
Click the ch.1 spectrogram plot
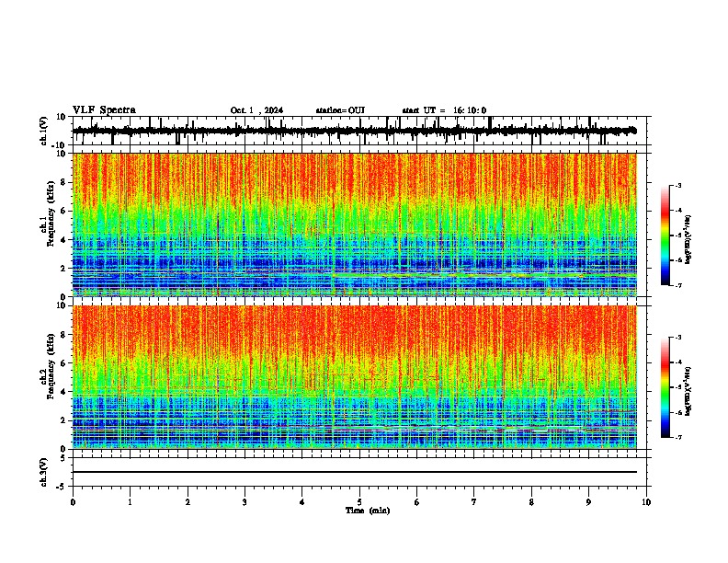pyautogui.click(x=355, y=224)
